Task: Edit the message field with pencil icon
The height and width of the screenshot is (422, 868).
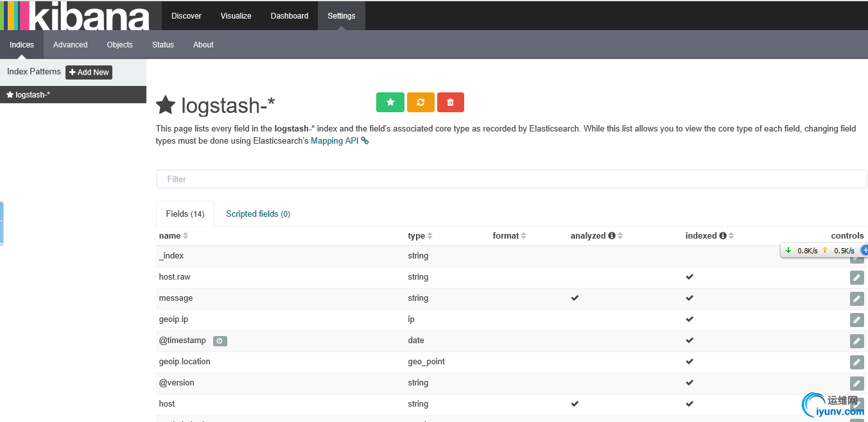Action: (x=856, y=299)
